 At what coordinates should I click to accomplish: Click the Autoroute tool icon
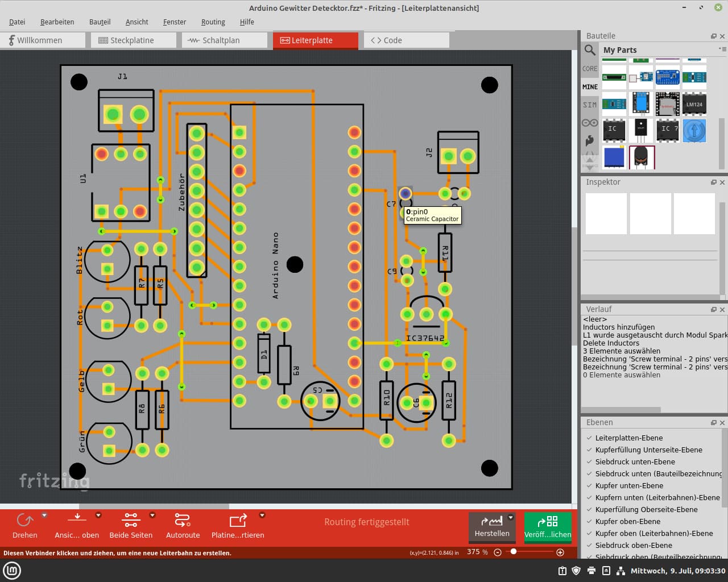click(x=183, y=520)
